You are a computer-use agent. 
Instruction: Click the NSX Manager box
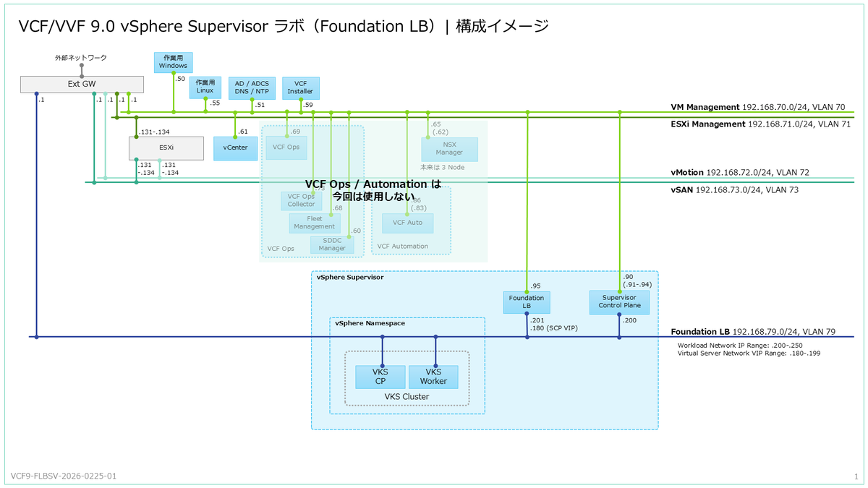(450, 149)
